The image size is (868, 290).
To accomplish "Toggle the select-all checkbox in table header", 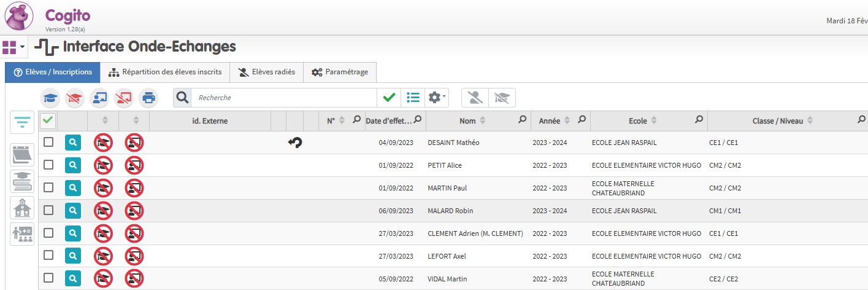I will 48,121.
